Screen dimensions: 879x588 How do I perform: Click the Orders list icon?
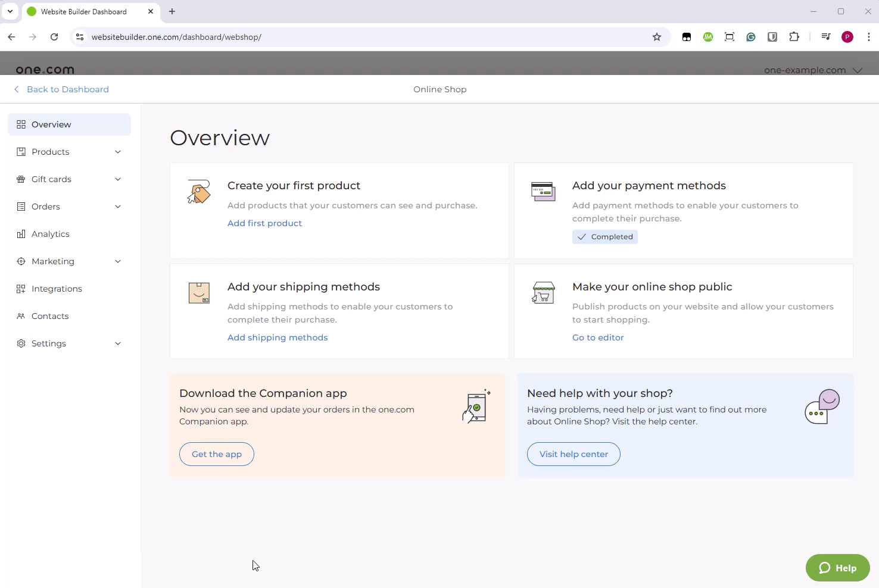tap(21, 207)
